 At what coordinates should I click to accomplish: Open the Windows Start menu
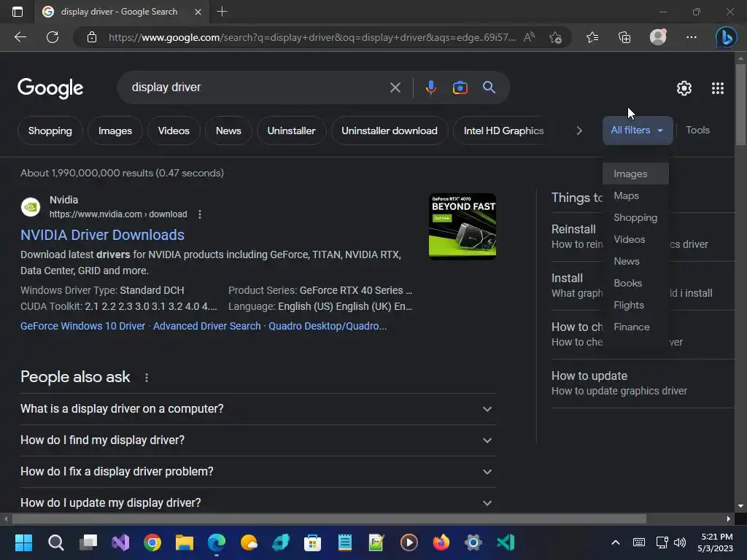(x=23, y=542)
